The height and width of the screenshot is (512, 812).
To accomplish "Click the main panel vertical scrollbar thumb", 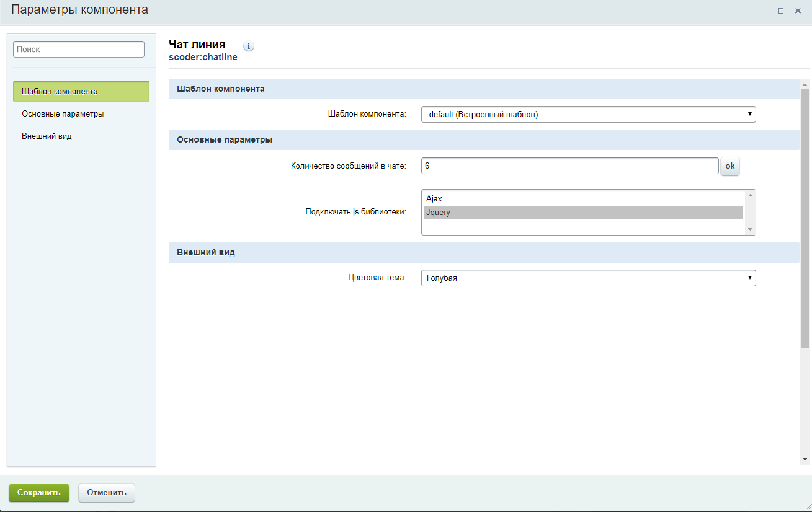I will [x=805, y=217].
